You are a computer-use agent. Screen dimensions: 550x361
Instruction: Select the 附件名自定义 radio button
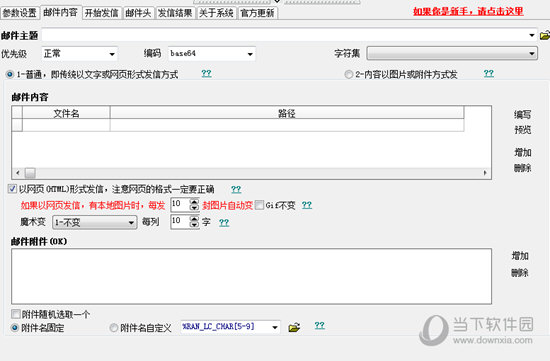(114, 328)
